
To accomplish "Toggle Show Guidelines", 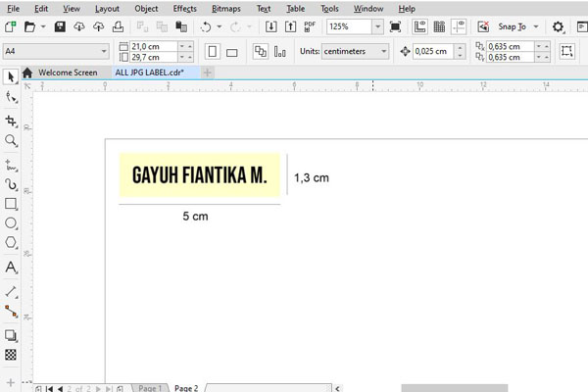I will click(x=459, y=26).
